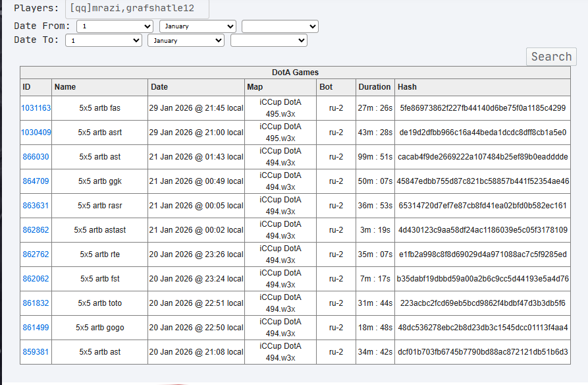The image size is (588, 385).
Task: Expand the Date From month dropdown
Action: (197, 26)
